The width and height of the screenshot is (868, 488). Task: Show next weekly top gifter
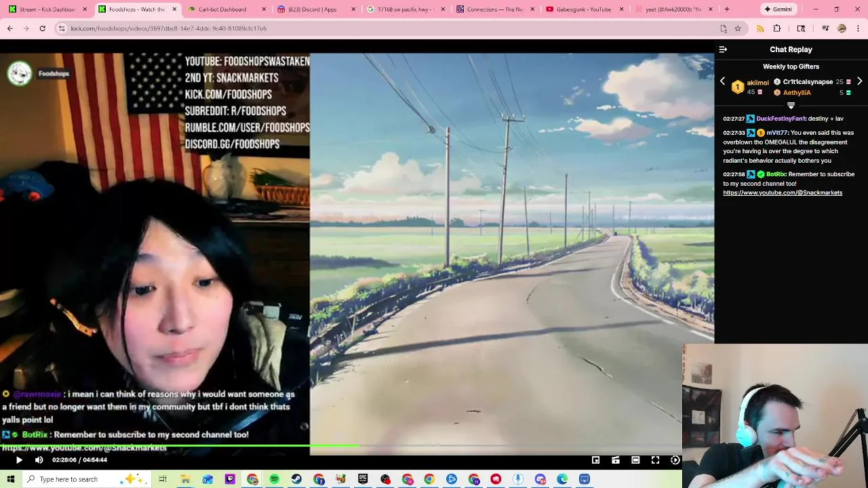click(859, 81)
